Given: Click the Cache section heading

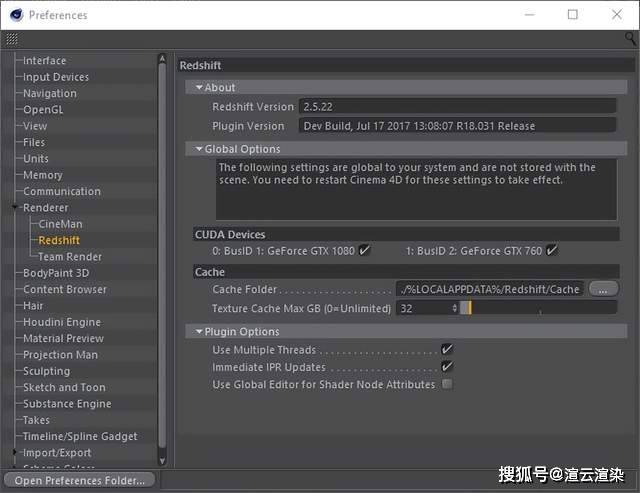Looking at the screenshot, I should [210, 272].
